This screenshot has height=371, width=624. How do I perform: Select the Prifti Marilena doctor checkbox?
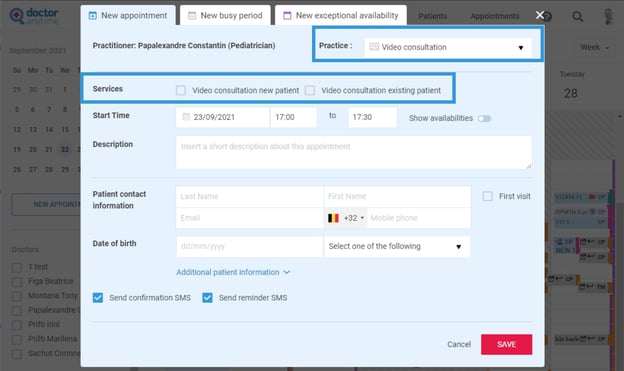point(17,340)
